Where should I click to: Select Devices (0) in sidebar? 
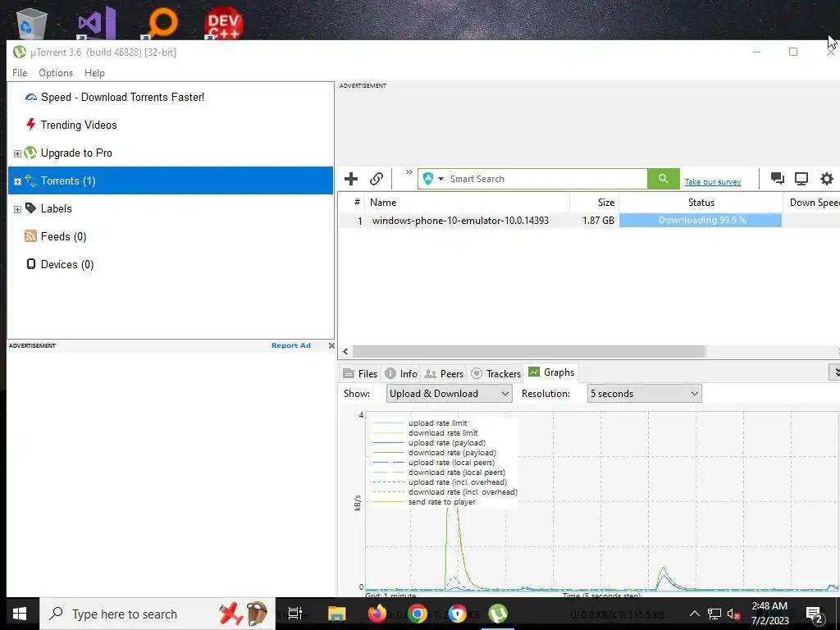pyautogui.click(x=67, y=264)
